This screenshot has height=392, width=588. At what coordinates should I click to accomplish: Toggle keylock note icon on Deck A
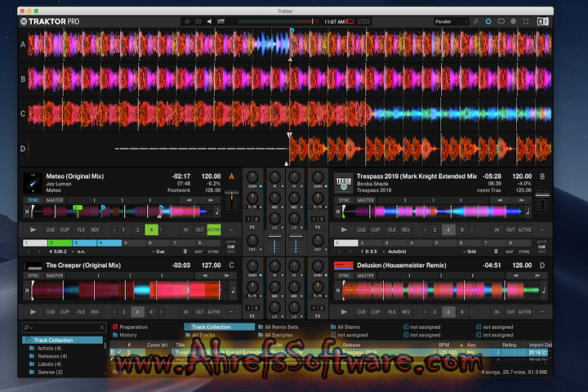(216, 212)
